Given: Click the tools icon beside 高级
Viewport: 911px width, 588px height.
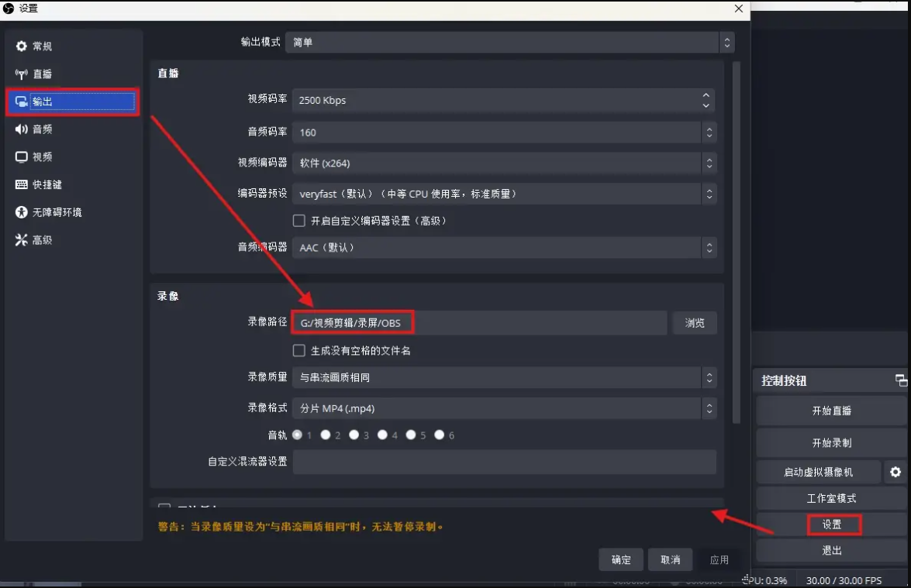Looking at the screenshot, I should click(22, 239).
